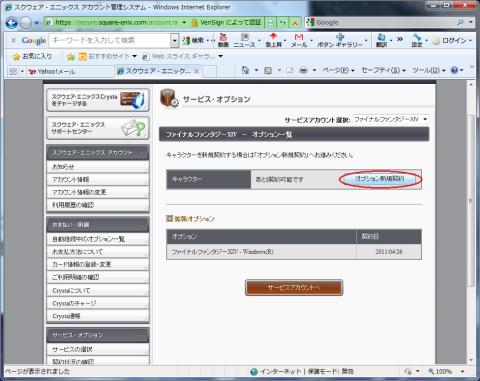Click the padlock security icon in address bar
Screen dimensions: 480x381
coord(194,23)
